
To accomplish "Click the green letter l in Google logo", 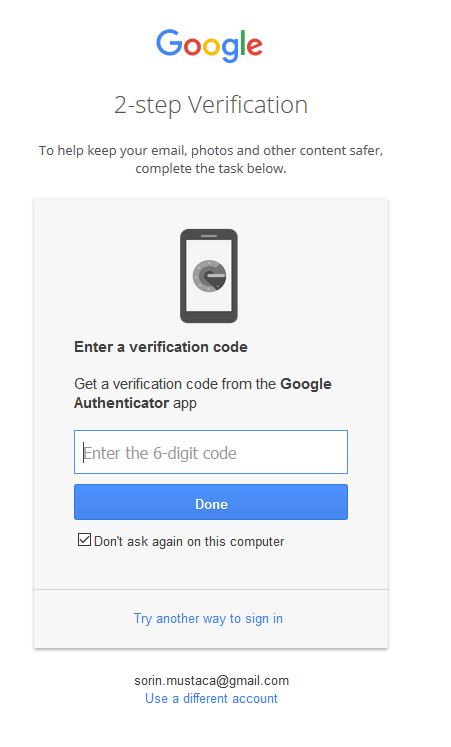I will tap(243, 42).
